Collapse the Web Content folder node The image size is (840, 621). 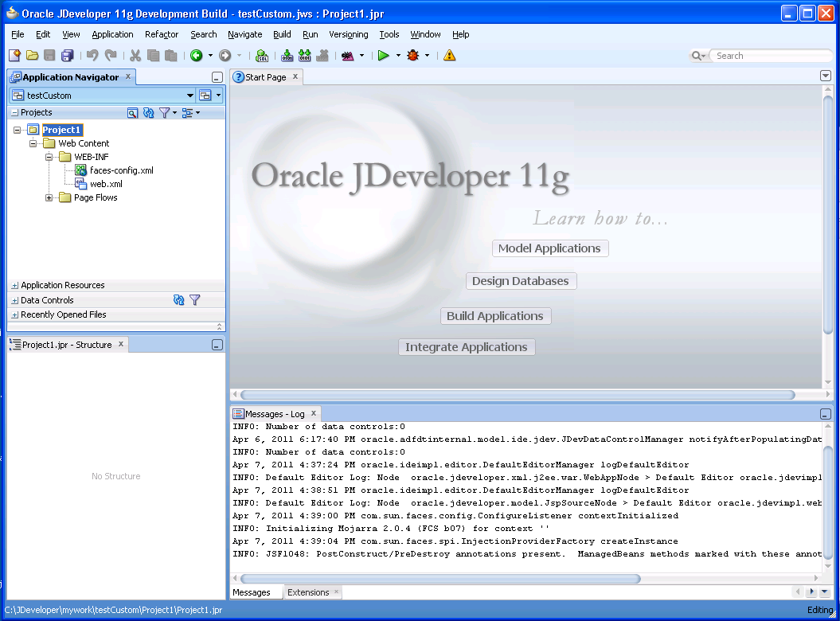(33, 143)
